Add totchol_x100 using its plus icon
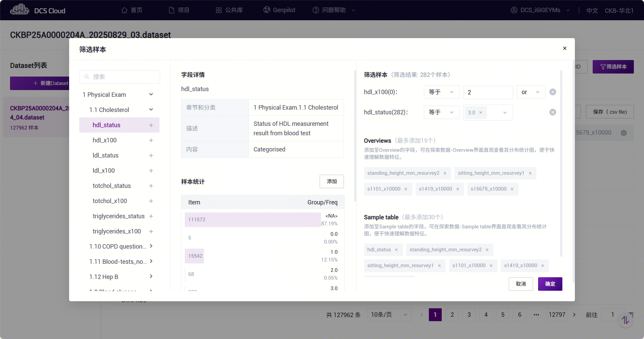The width and height of the screenshot is (644, 339). click(151, 201)
